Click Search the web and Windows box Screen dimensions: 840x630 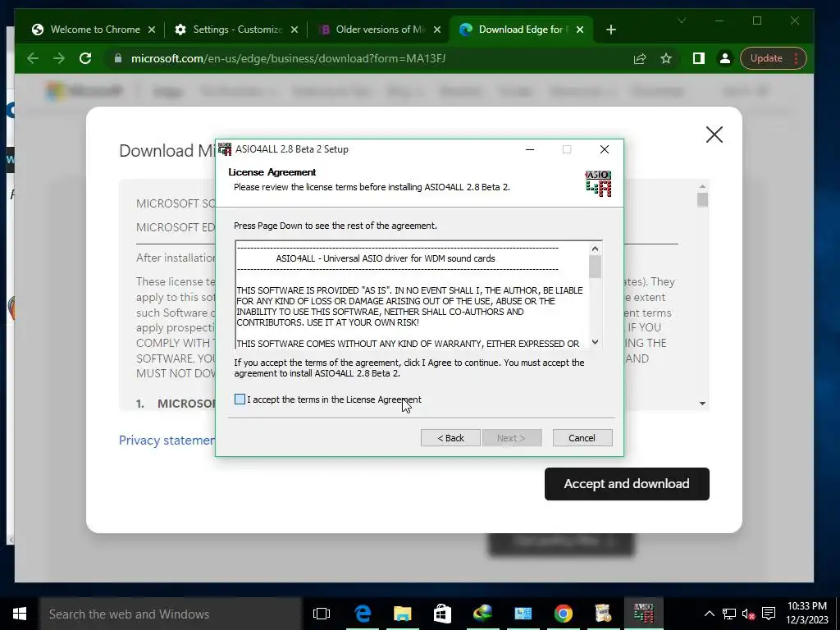click(x=171, y=614)
